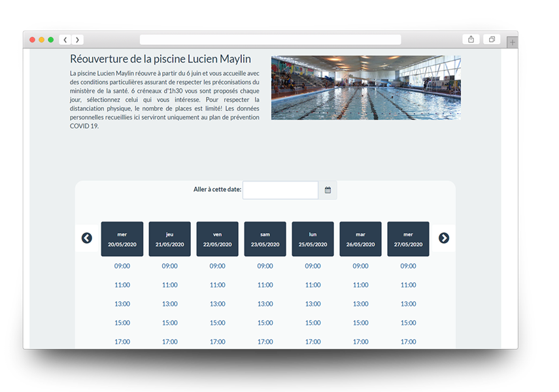Viewport: 559px width, 392px height.
Task: Click 13:00 under mer 27/05/2020
Action: coord(408,304)
